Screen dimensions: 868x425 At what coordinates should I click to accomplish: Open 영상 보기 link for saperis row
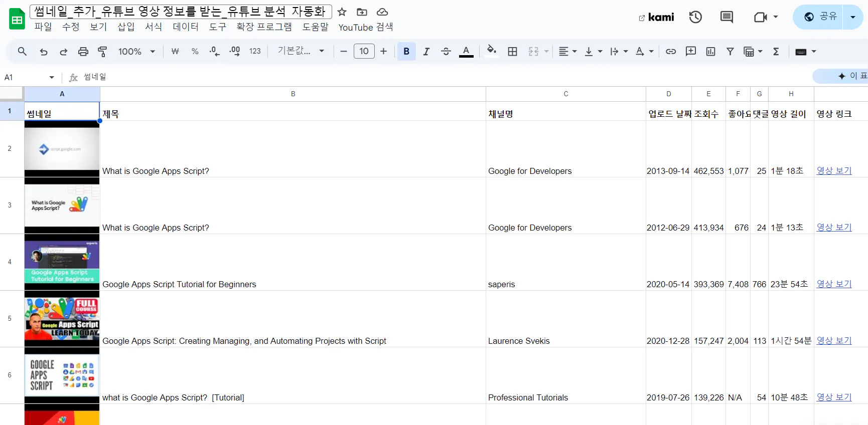tap(834, 284)
